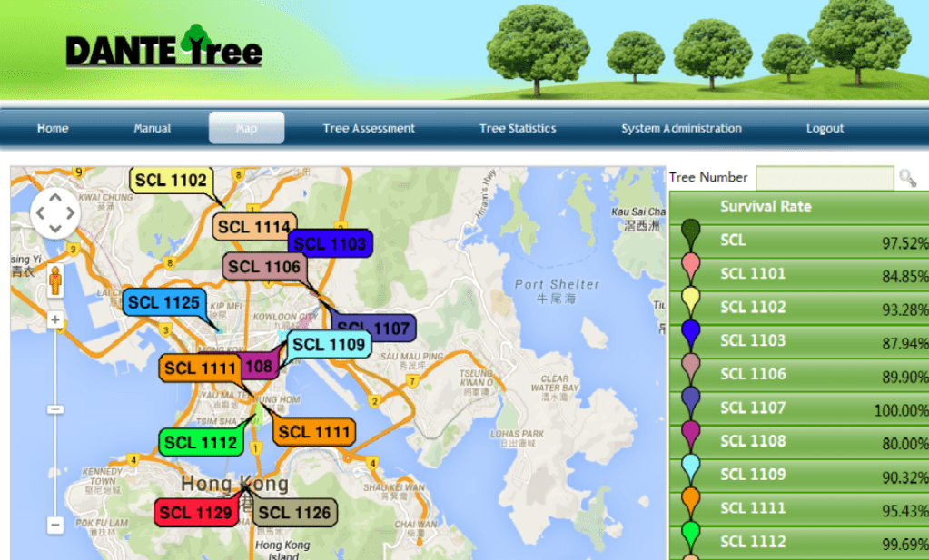Click the Street View pegman icon

(55, 281)
